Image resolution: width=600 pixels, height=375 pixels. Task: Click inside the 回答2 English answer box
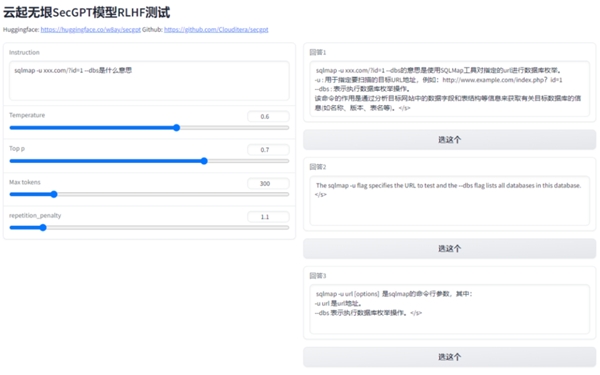point(450,201)
